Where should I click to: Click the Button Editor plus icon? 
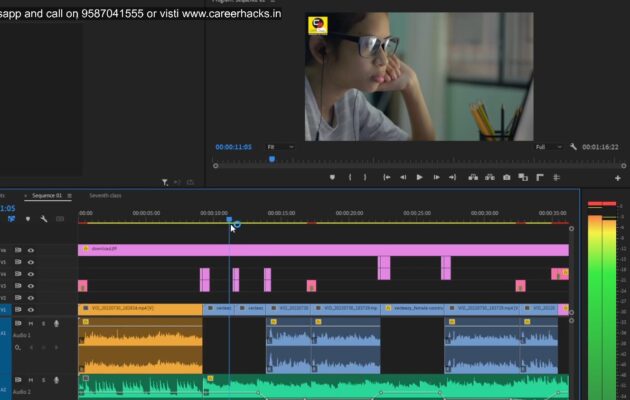point(617,178)
